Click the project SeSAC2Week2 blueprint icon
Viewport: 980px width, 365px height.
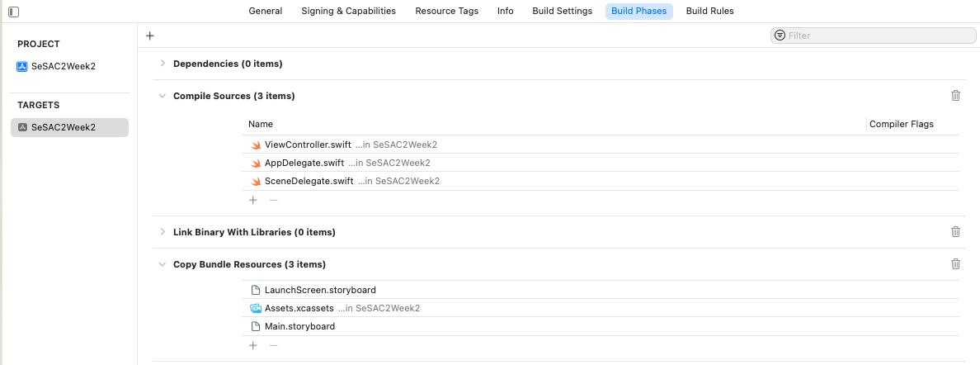(22, 66)
